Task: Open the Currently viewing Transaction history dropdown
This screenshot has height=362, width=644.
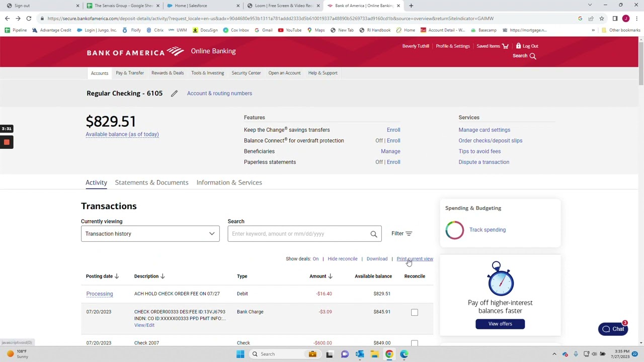Action: [x=150, y=234]
